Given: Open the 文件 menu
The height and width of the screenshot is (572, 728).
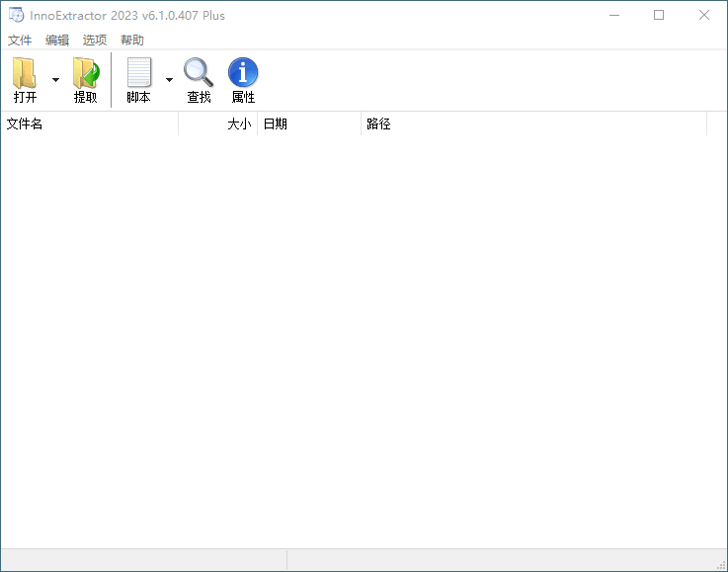Looking at the screenshot, I should click(x=20, y=41).
